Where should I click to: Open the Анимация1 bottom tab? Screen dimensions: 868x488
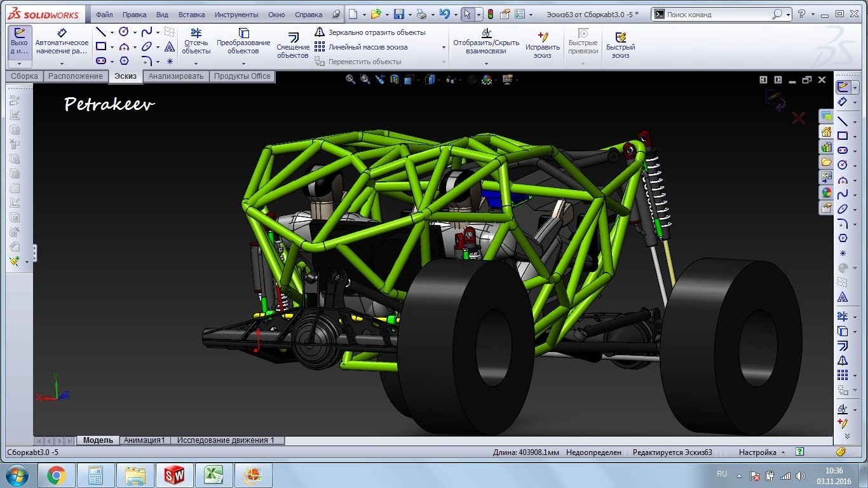point(144,440)
